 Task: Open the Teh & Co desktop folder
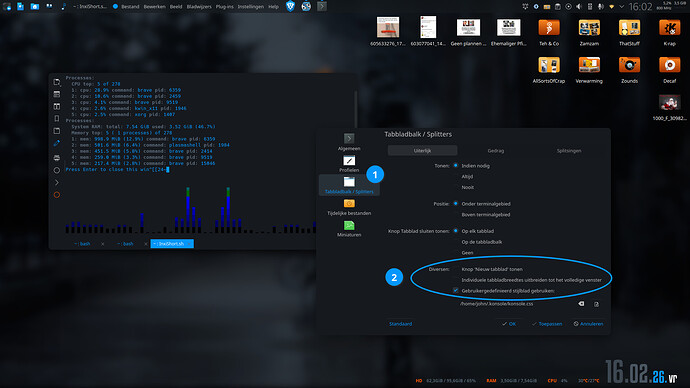pyautogui.click(x=549, y=32)
